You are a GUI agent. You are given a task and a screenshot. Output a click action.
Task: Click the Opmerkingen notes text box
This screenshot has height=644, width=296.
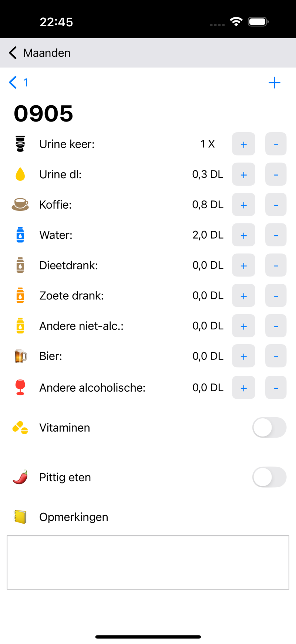coord(148,562)
